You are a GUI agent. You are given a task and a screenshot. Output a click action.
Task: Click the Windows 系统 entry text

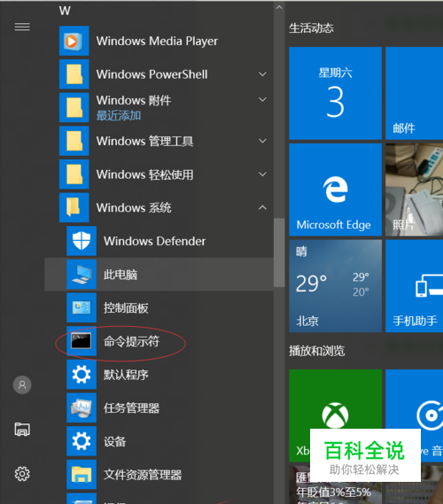point(134,207)
